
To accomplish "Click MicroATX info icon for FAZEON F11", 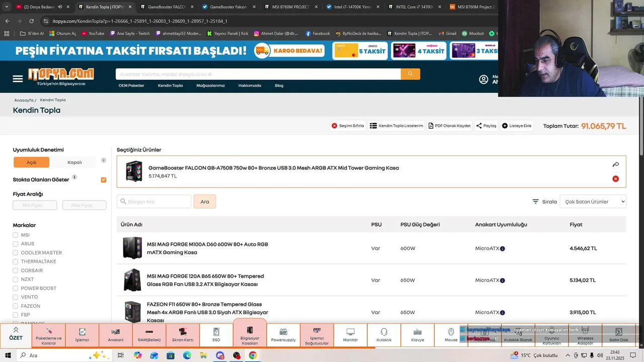I will [x=503, y=313].
